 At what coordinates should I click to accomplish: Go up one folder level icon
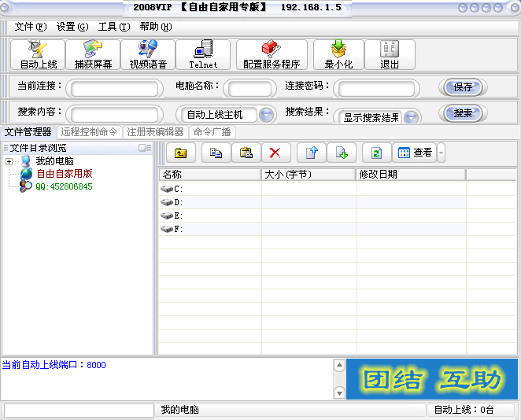[x=180, y=153]
